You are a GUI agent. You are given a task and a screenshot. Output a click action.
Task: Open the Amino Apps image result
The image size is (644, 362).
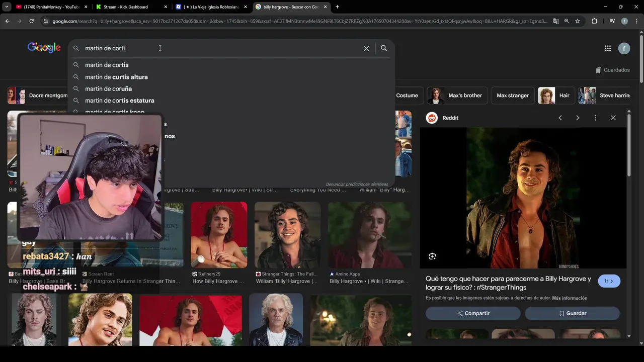[370, 235]
